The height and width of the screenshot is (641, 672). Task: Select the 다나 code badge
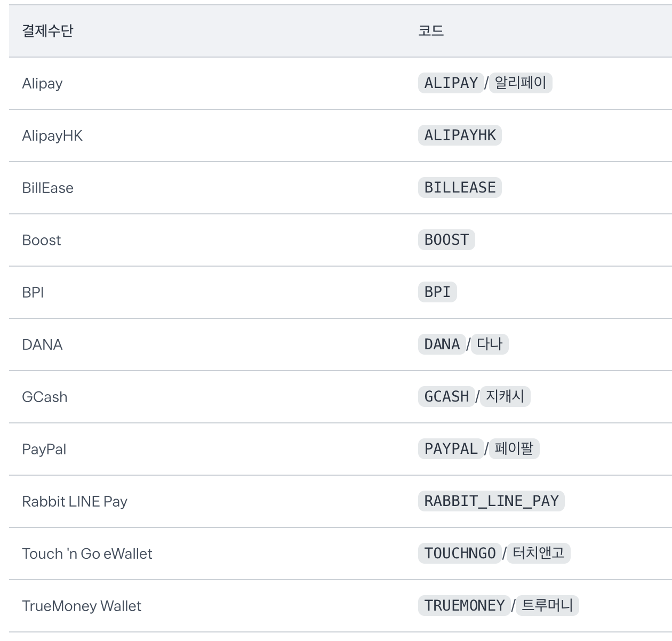coord(490,344)
